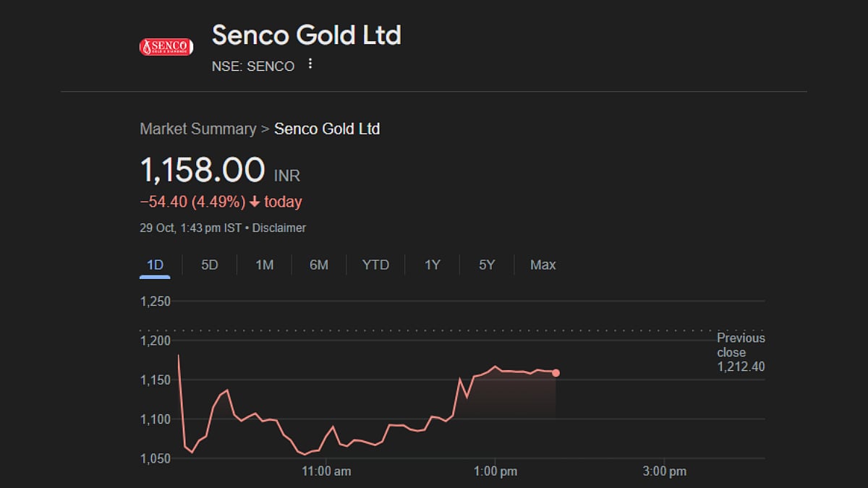Open the Market Summary breadcrumb link
868x488 pixels.
coord(197,129)
